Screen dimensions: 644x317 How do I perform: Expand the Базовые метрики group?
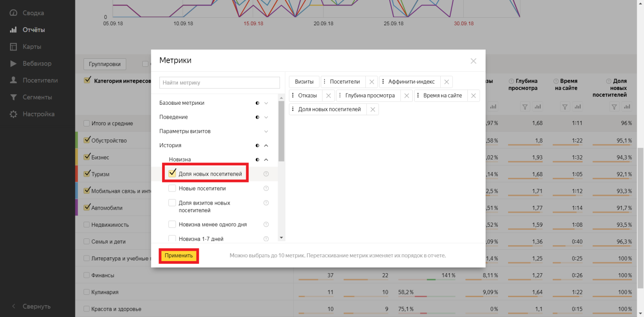click(x=266, y=103)
